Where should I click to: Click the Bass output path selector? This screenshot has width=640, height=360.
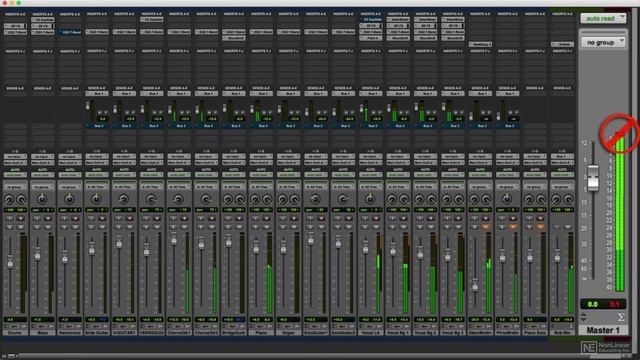pyautogui.click(x=42, y=163)
